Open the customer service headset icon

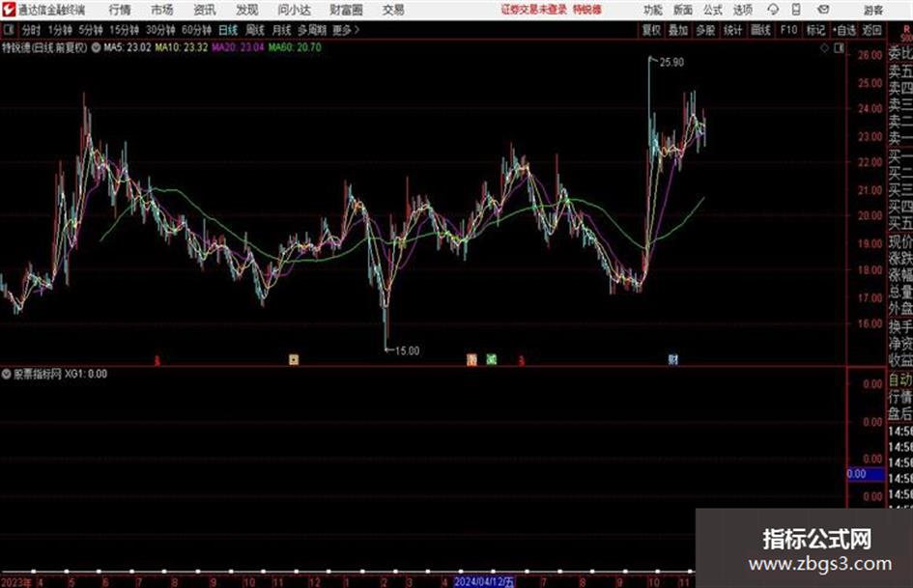(x=773, y=10)
